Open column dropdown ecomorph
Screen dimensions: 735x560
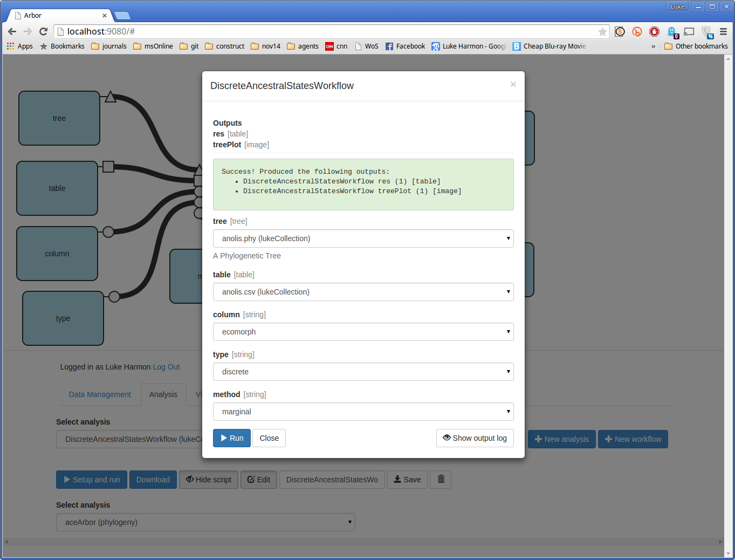[x=363, y=332]
